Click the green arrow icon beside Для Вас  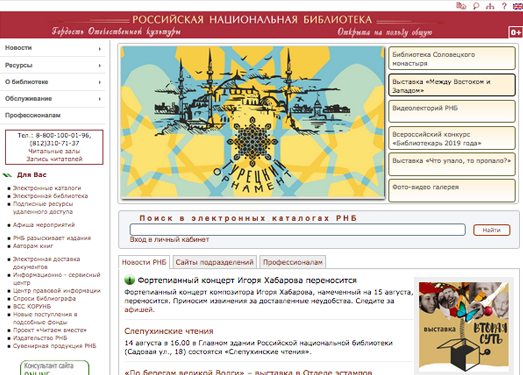[7, 175]
